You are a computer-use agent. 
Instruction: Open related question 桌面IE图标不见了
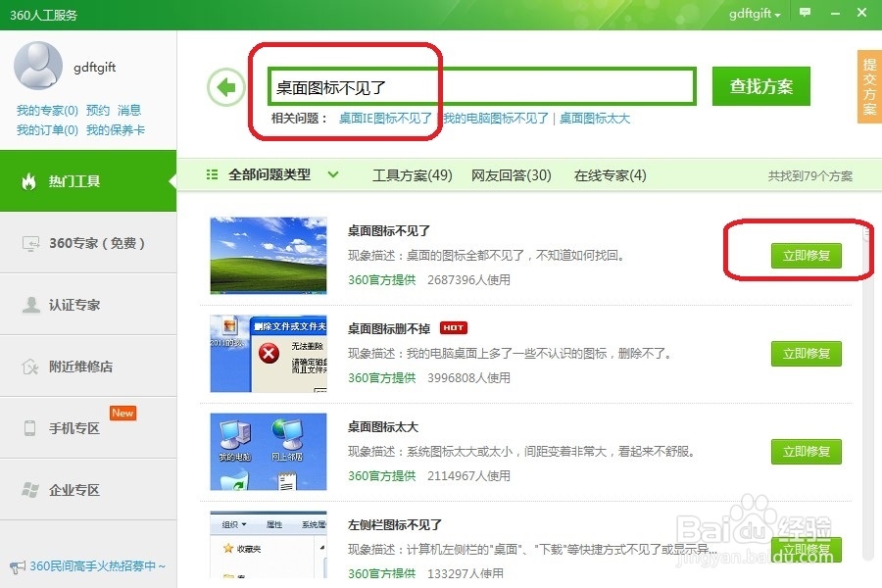(x=385, y=119)
